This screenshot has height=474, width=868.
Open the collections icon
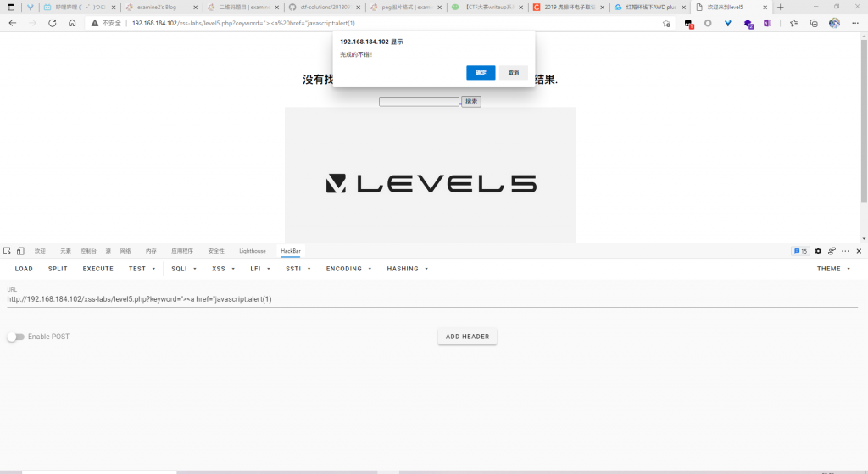coord(814,23)
